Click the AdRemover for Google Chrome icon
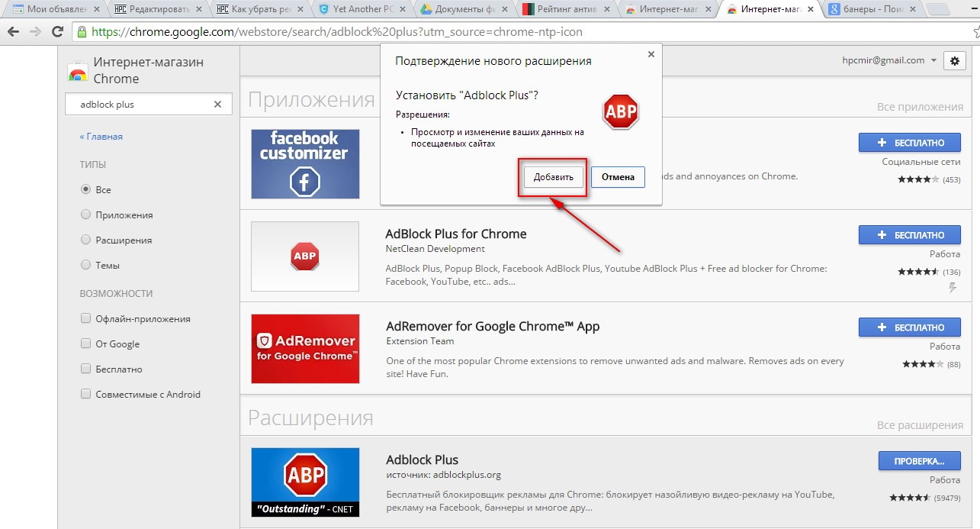This screenshot has width=980, height=529. 305,348
